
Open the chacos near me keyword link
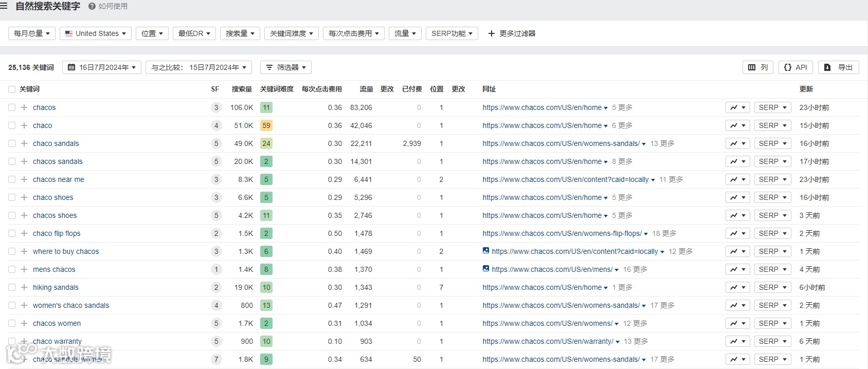[x=59, y=179]
